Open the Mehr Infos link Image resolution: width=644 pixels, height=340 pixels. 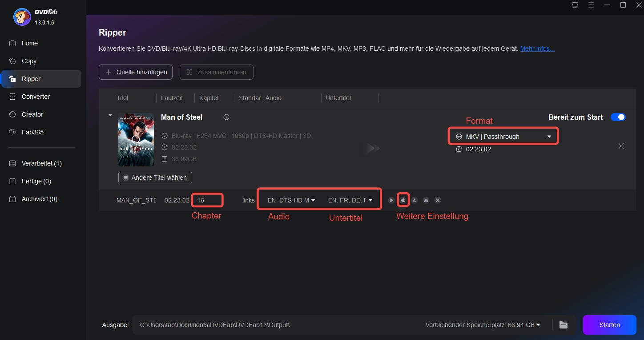537,49
